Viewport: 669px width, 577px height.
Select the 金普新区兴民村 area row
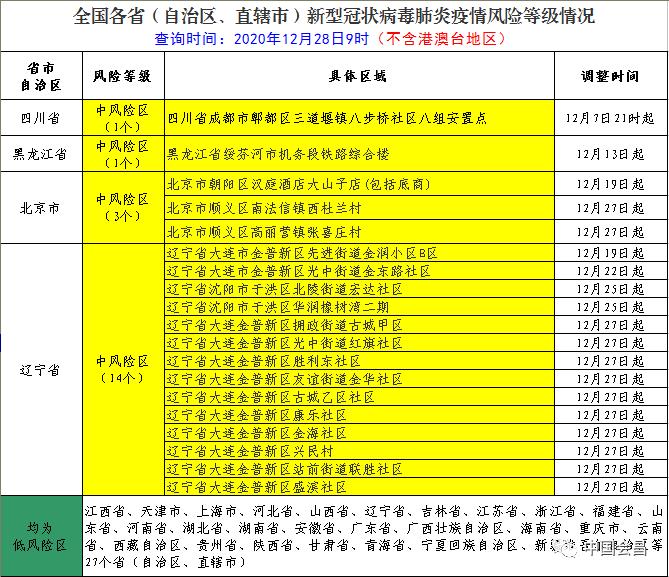pos(359,451)
